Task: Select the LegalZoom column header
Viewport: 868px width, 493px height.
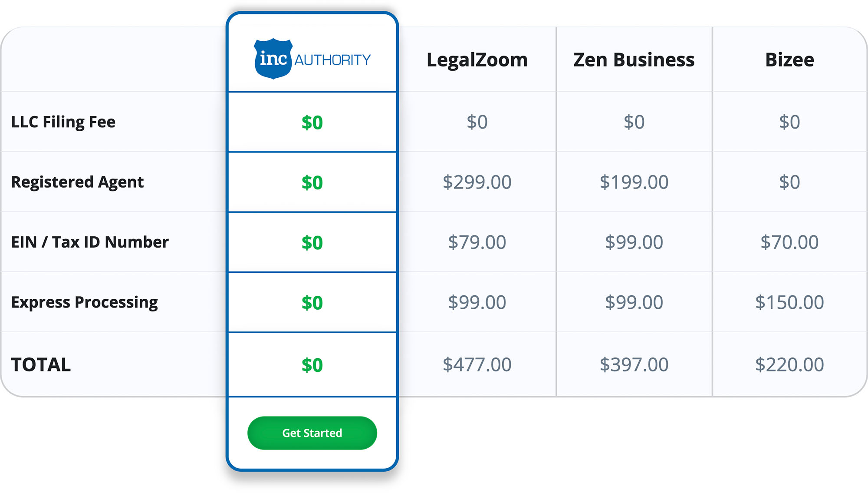Action: (x=477, y=60)
